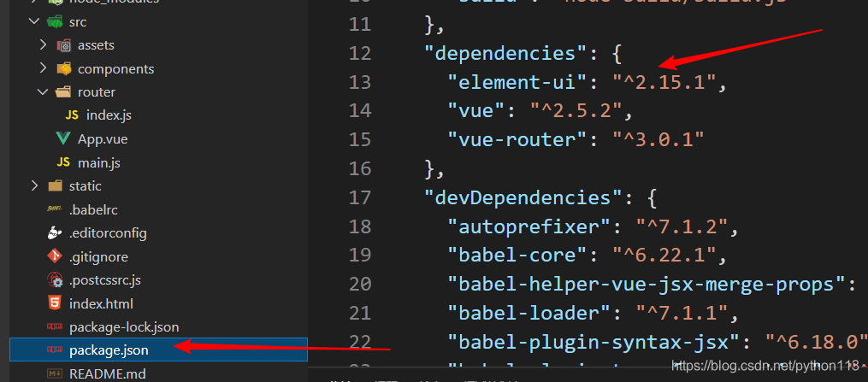
Task: Click the git icon beside .gitignore
Action: [55, 256]
